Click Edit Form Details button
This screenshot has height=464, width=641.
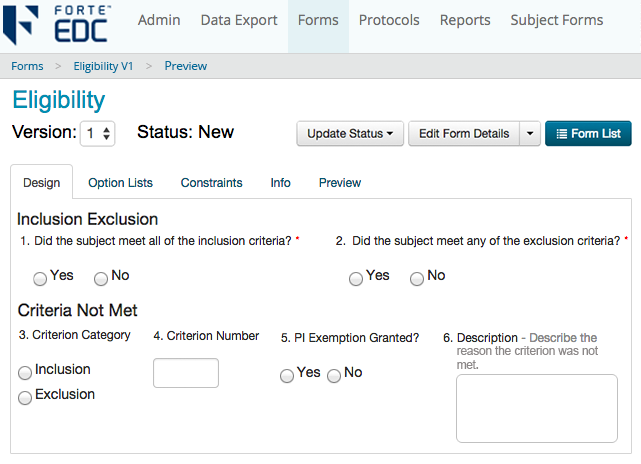464,134
